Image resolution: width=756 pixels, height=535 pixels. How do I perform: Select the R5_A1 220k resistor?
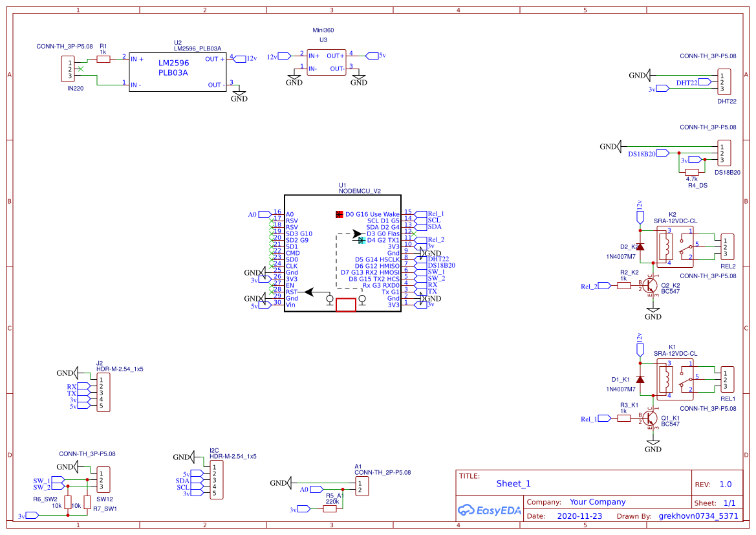point(330,509)
